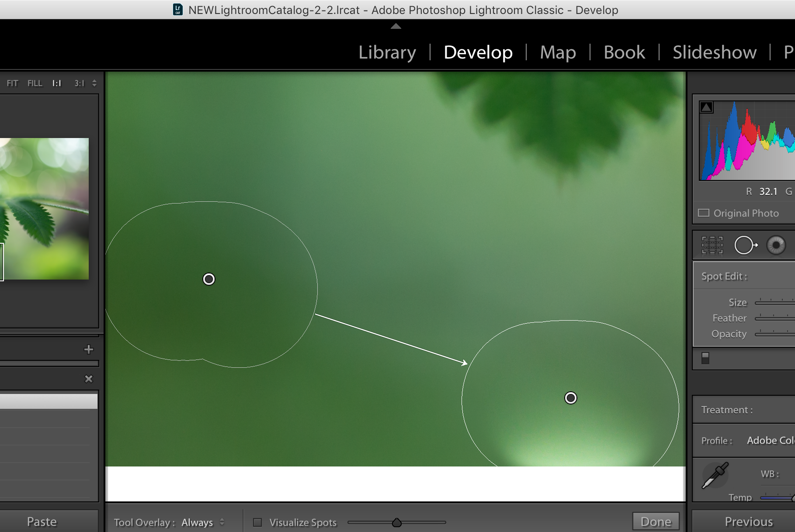The height and width of the screenshot is (532, 795).
Task: Click the histogram graph
Action: [747, 140]
